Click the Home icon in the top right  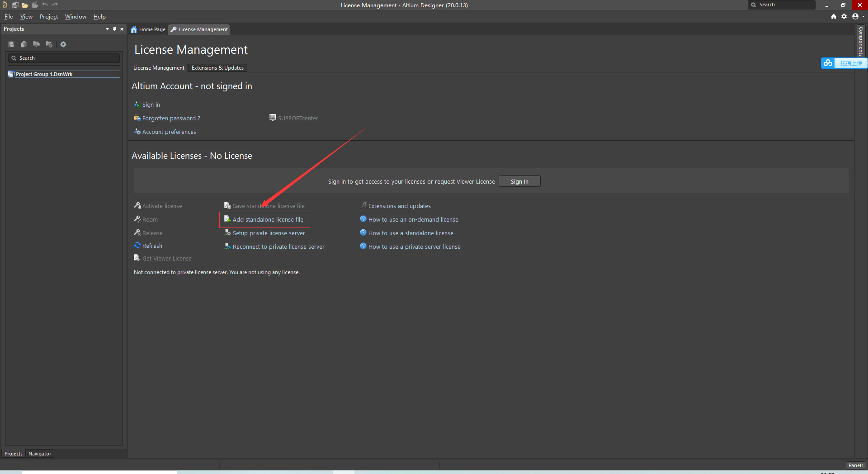point(834,16)
